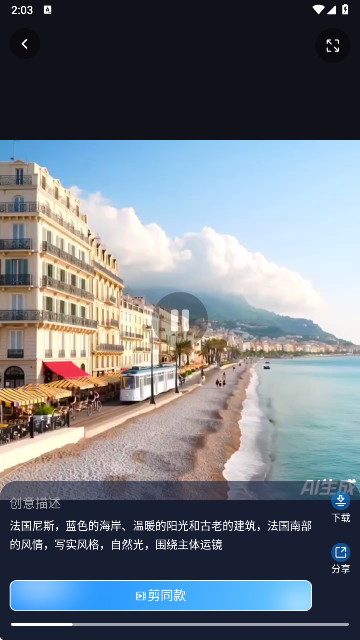Tap the download icon
This screenshot has height=640, width=360.
(340, 501)
